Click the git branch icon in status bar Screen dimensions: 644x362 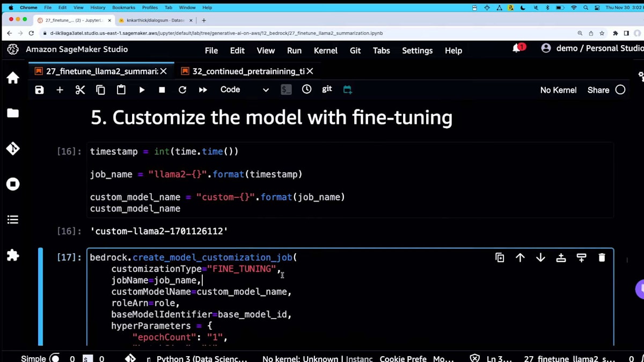click(130, 358)
